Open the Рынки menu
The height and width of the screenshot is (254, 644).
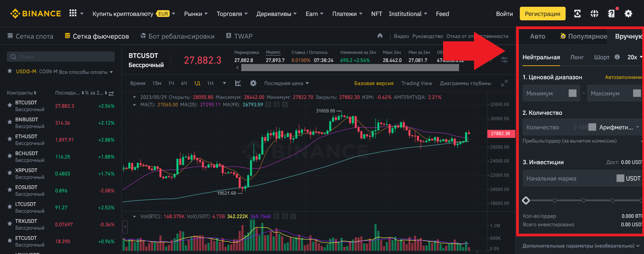[x=196, y=14]
